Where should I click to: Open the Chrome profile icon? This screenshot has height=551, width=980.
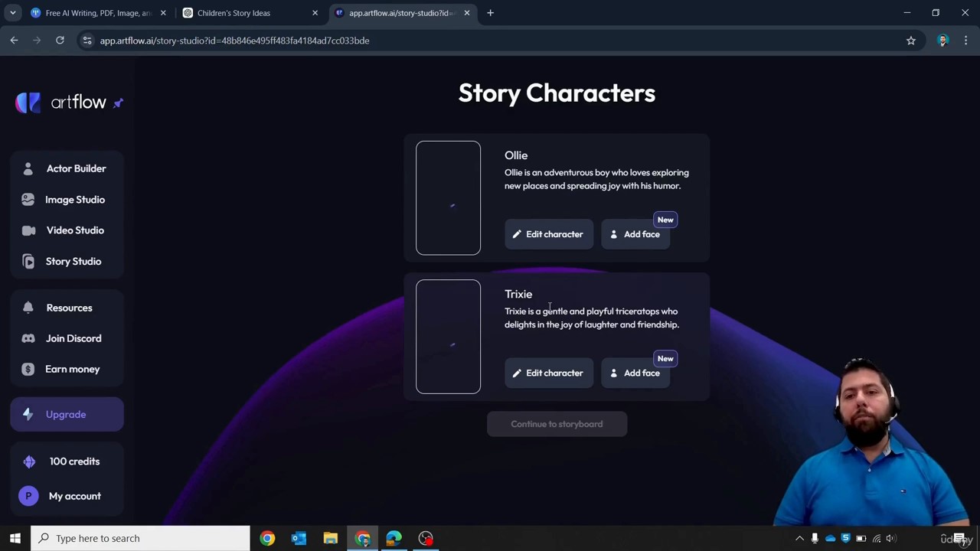point(942,41)
